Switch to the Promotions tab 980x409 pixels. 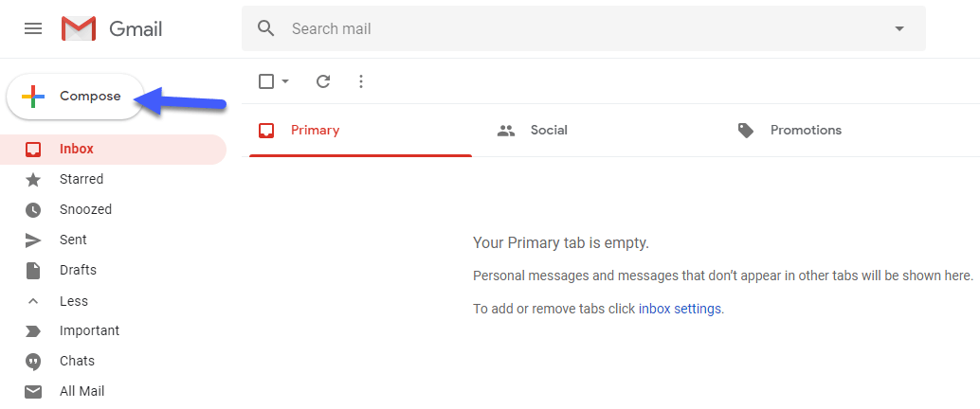[805, 130]
